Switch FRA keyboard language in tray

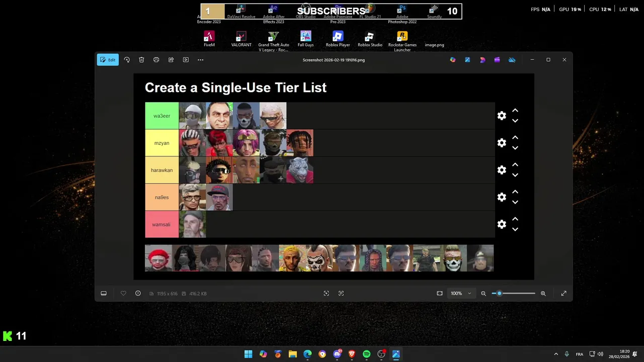pyautogui.click(x=580, y=354)
